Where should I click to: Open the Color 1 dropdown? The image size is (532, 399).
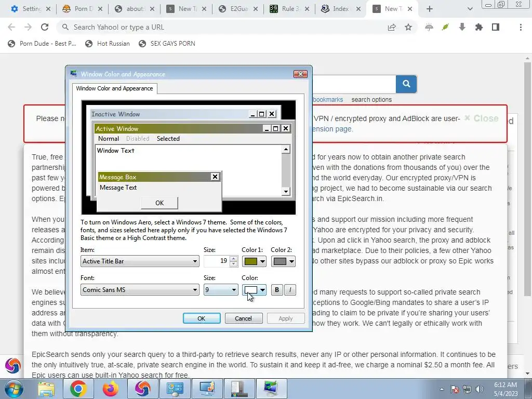pyautogui.click(x=254, y=261)
